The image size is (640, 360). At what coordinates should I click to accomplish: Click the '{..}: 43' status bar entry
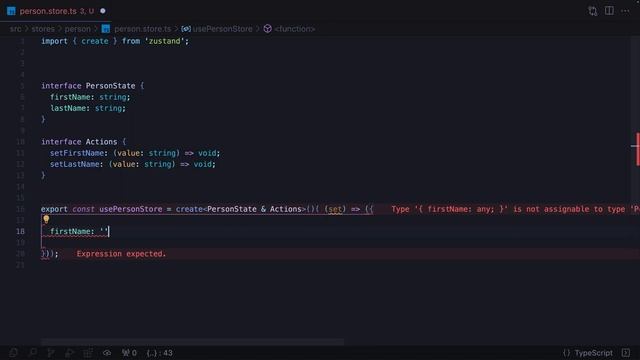pyautogui.click(x=159, y=353)
